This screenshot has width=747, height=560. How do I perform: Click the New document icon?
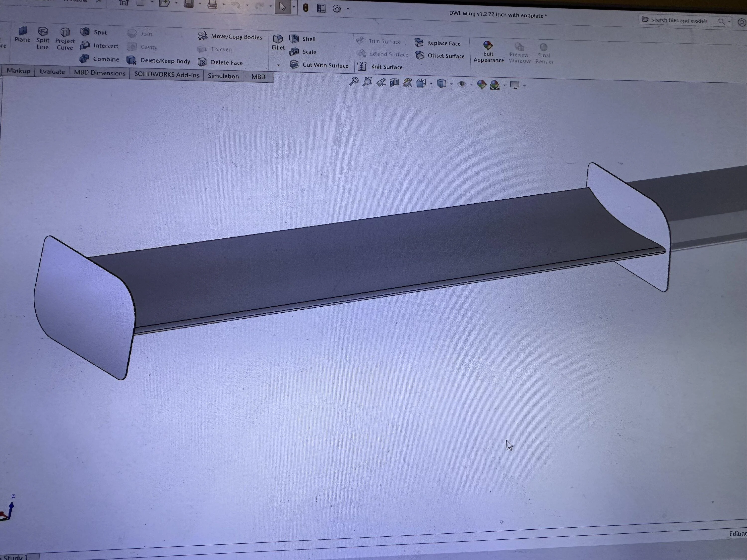[140, 3]
